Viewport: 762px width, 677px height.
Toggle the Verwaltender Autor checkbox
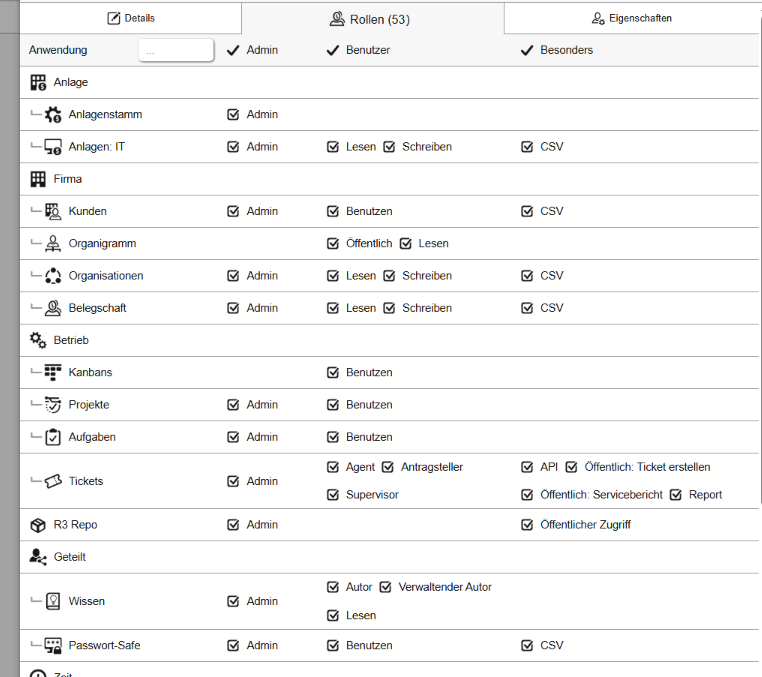tap(385, 588)
